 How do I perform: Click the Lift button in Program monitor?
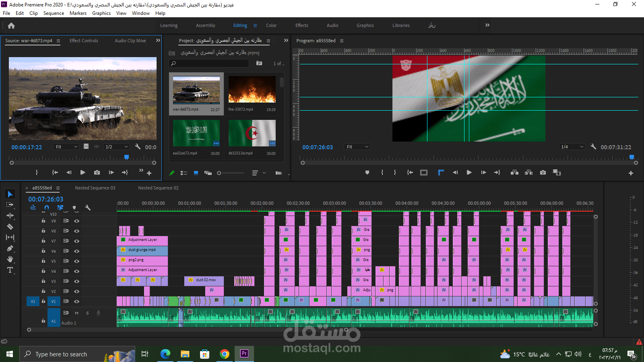click(x=514, y=173)
